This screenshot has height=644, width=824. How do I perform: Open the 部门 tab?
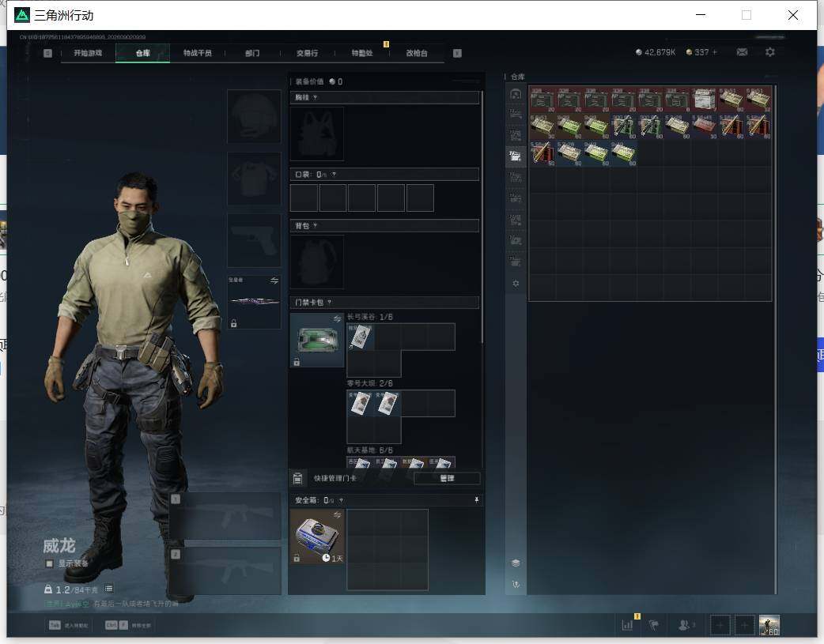click(252, 53)
